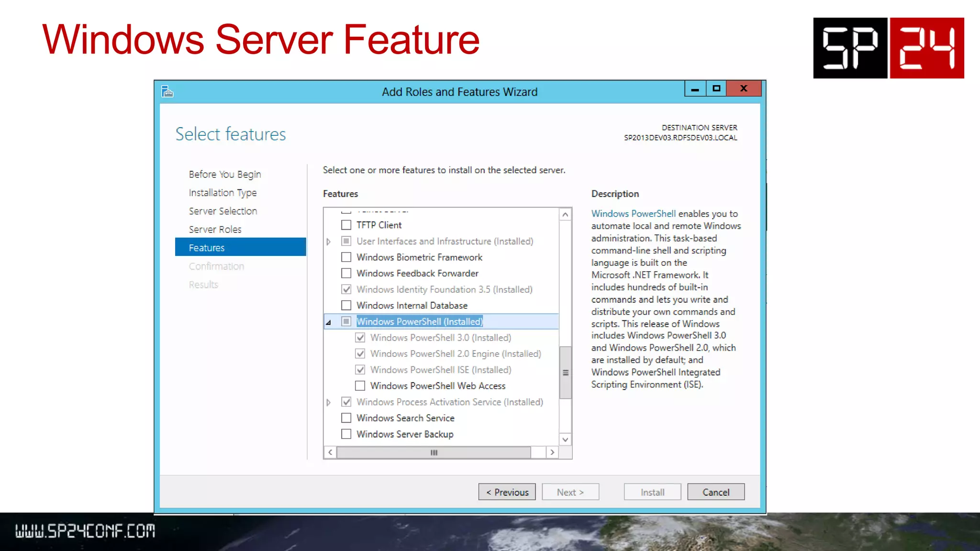Check the TFTP Client feature
980x551 pixels.
(x=346, y=225)
